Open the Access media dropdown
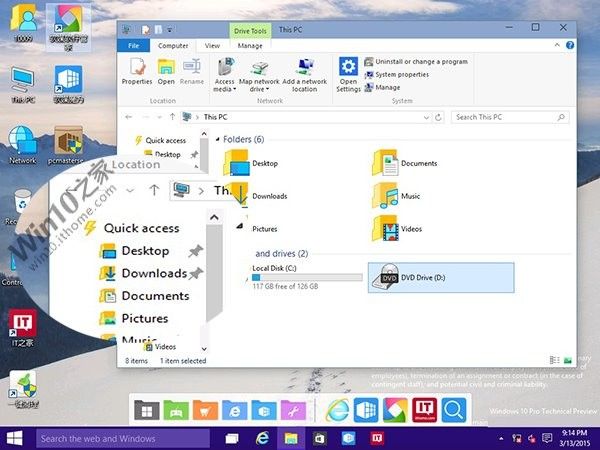Image resolution: width=600 pixels, height=450 pixels. point(224,74)
